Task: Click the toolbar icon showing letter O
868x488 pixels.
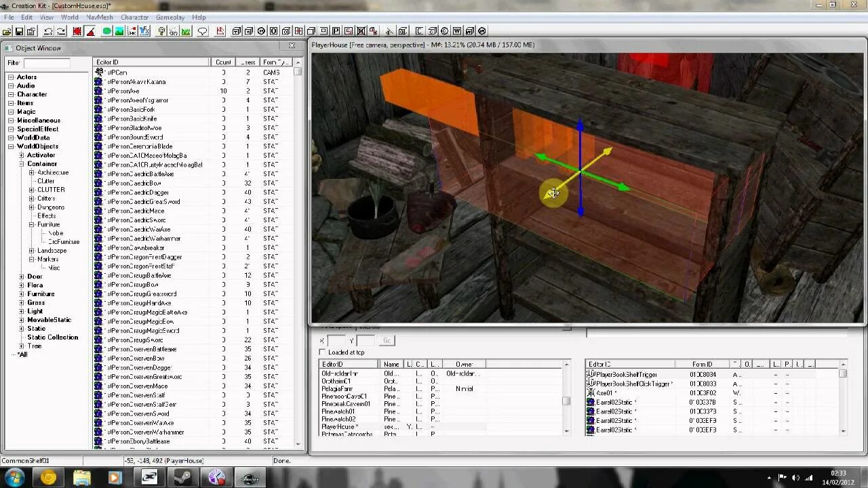Action: click(273, 31)
